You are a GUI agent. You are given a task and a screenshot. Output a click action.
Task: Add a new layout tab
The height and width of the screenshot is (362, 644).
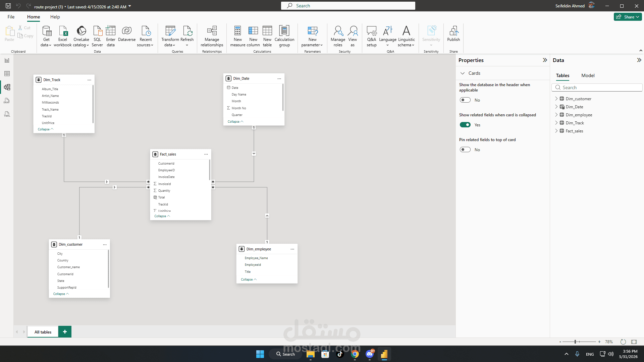click(65, 332)
